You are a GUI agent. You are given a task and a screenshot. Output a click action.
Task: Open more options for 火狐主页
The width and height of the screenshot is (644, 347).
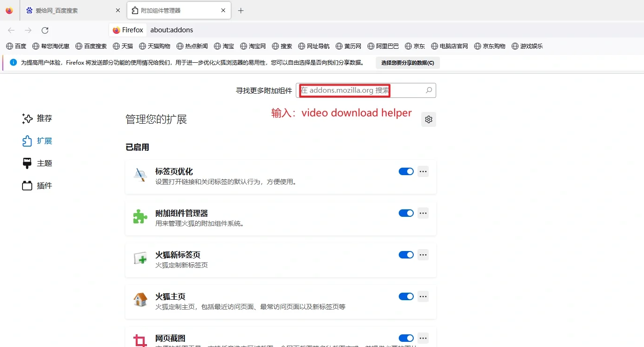pyautogui.click(x=423, y=296)
